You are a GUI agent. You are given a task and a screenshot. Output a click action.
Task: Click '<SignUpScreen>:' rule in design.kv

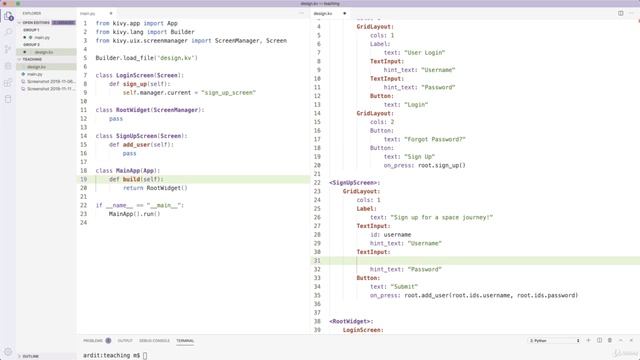[x=354, y=183]
